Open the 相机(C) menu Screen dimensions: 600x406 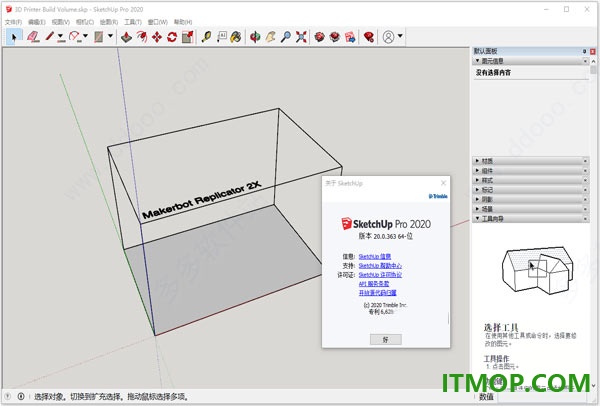point(85,22)
